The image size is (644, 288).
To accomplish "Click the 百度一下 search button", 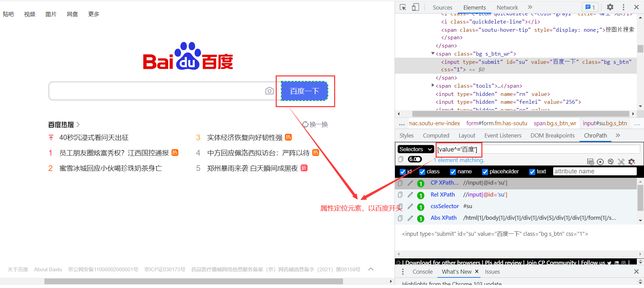I will click(x=304, y=91).
